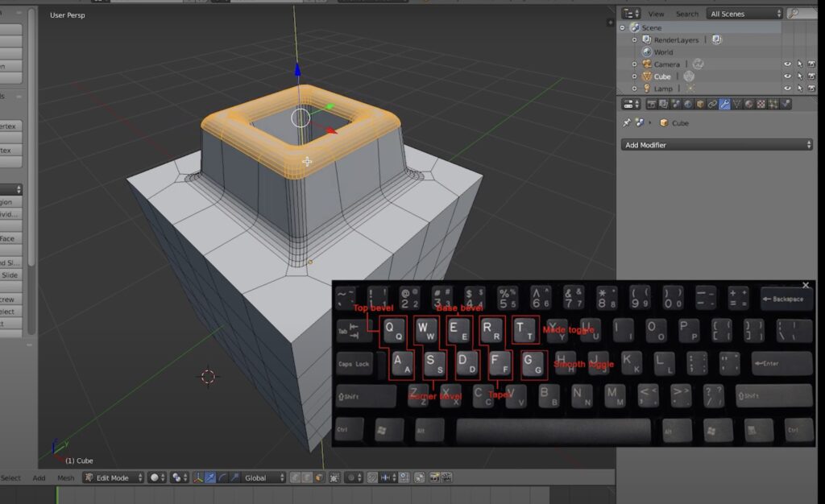This screenshot has width=825, height=504.
Task: Toggle visibility eye for Camera
Action: point(787,64)
